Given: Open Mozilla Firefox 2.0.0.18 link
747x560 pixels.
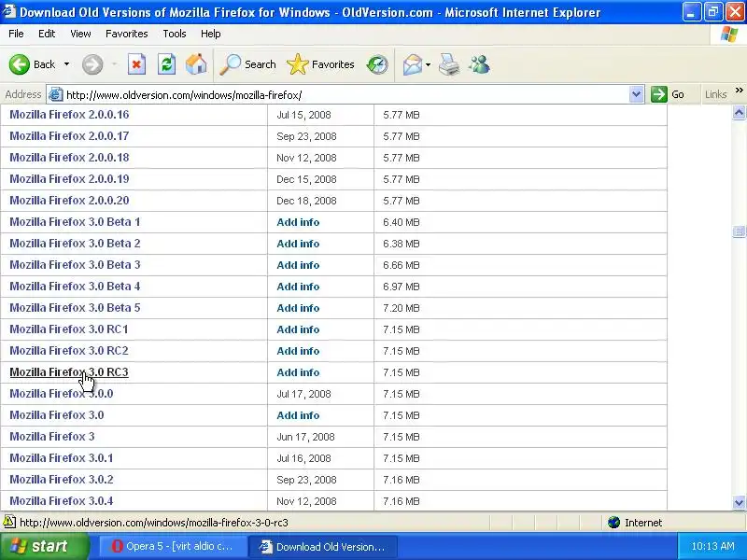Looking at the screenshot, I should tap(69, 158).
